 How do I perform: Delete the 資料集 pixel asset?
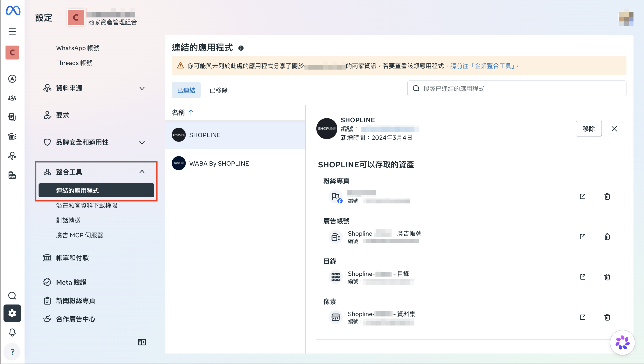pyautogui.click(x=607, y=317)
